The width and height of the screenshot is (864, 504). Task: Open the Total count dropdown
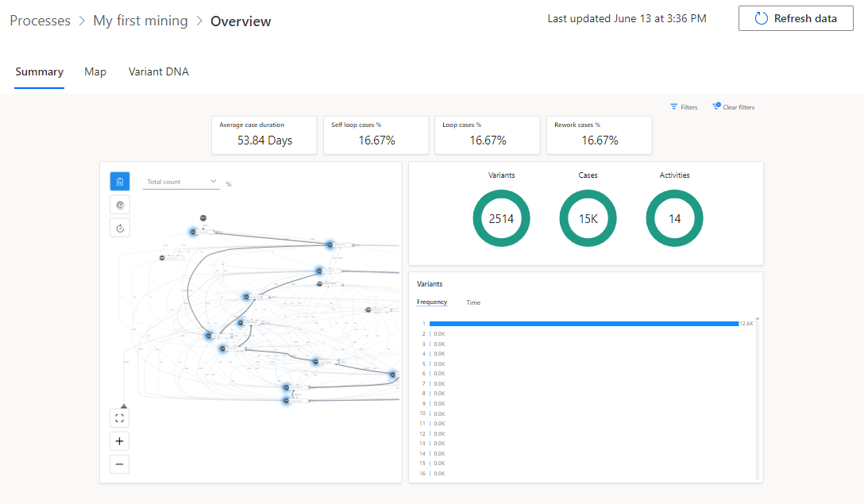coord(181,182)
